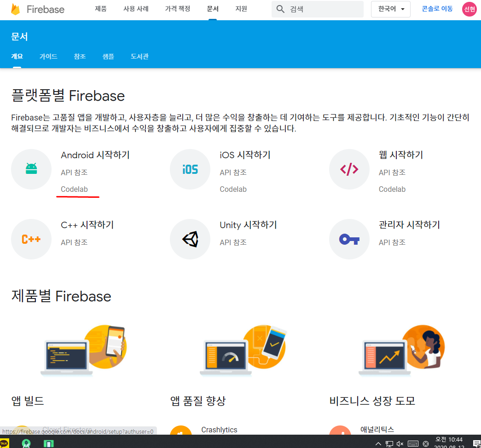Click the Crashlytics link
The image size is (481, 448).
tap(220, 430)
